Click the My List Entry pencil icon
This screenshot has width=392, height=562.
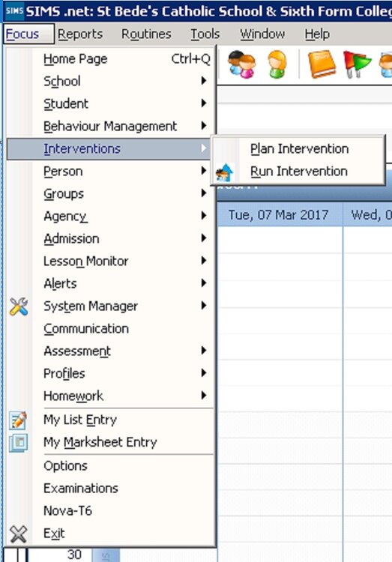tap(18, 420)
